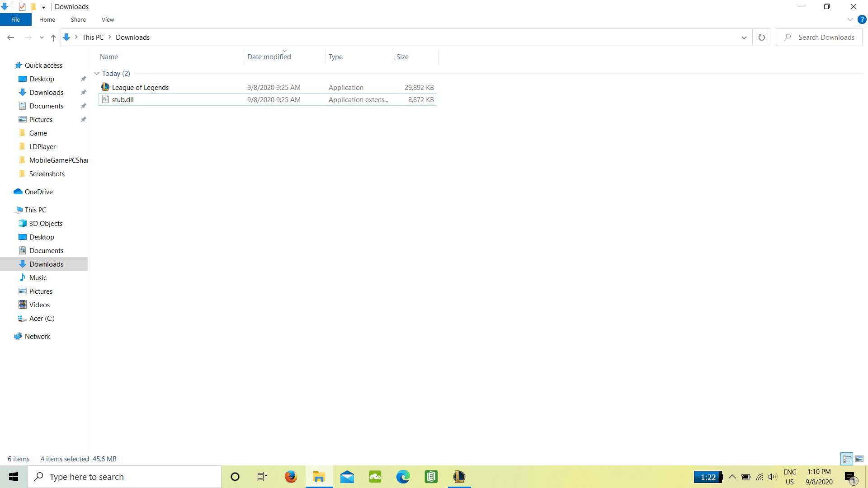Open the recent locations dropdown arrow
The width and height of the screenshot is (868, 488).
click(42, 38)
